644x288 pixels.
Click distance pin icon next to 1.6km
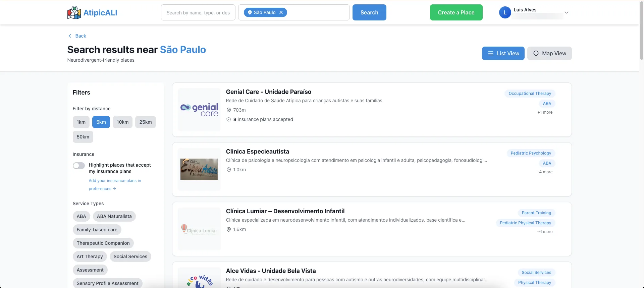pos(229,229)
